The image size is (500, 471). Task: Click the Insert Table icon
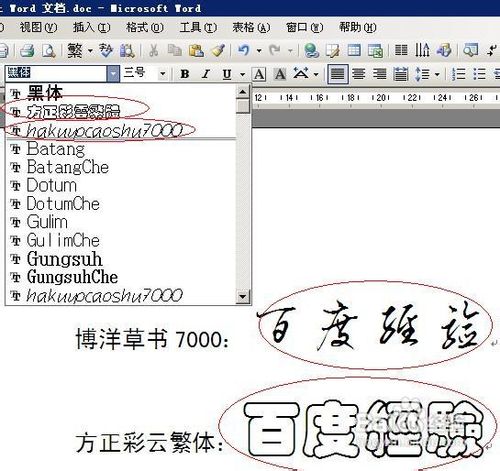coord(354,51)
